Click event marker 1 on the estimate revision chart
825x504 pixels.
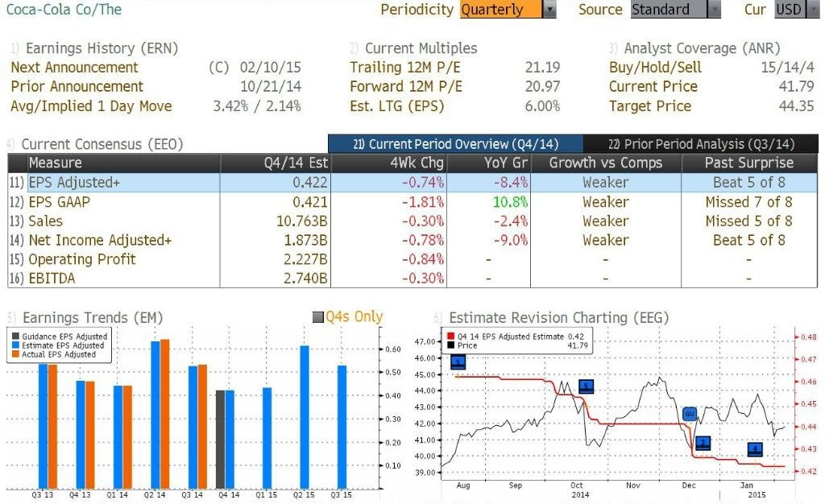pos(458,361)
